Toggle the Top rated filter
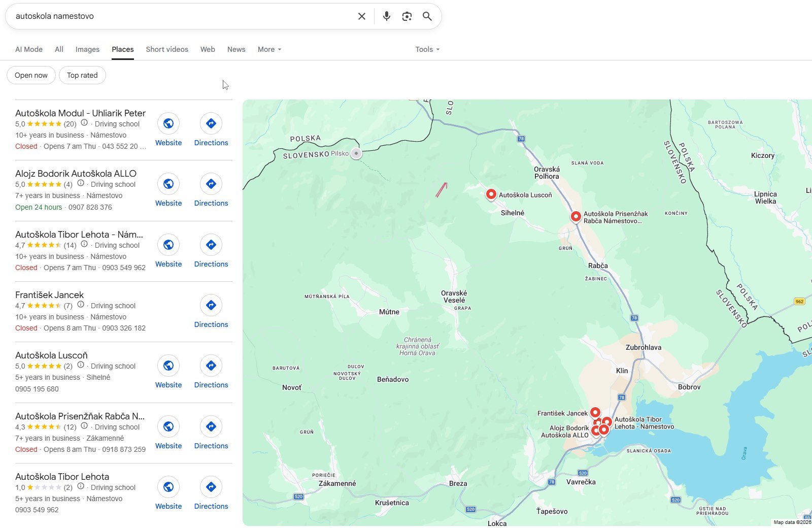812x528 pixels. [82, 75]
